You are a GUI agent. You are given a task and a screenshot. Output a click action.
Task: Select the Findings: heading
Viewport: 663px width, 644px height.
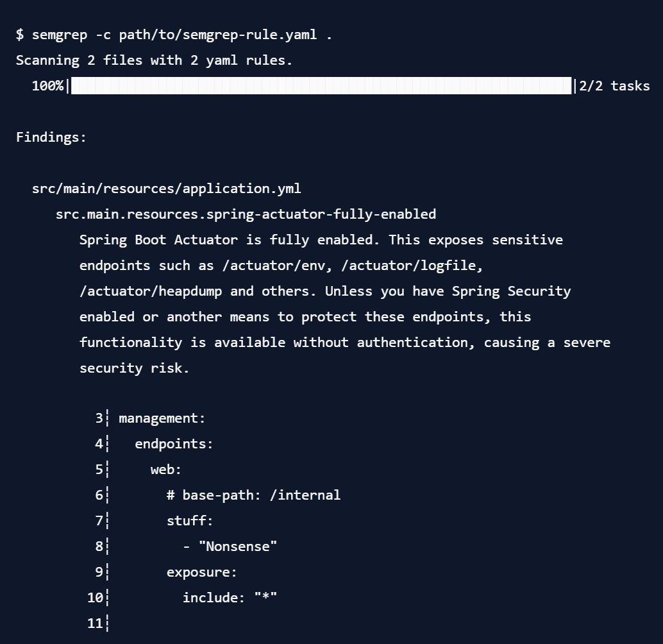point(51,137)
